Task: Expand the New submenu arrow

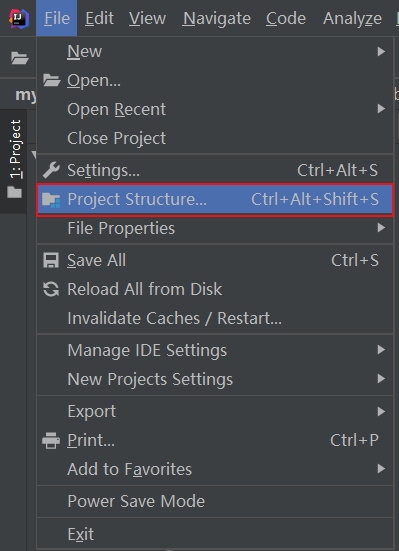Action: pyautogui.click(x=381, y=52)
